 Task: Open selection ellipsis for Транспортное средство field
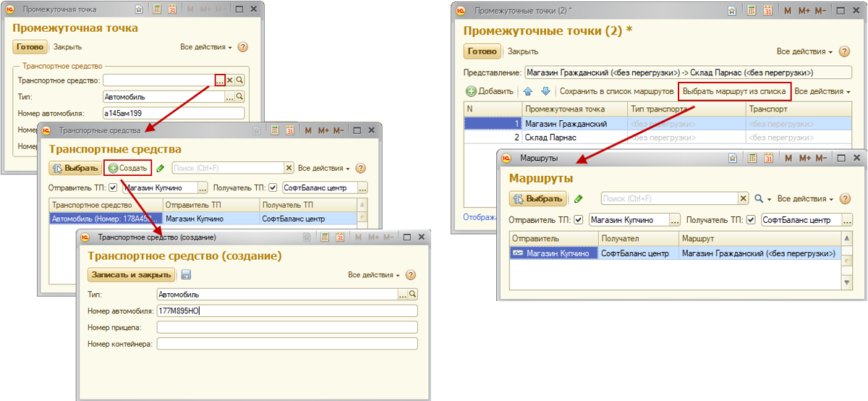pos(220,80)
